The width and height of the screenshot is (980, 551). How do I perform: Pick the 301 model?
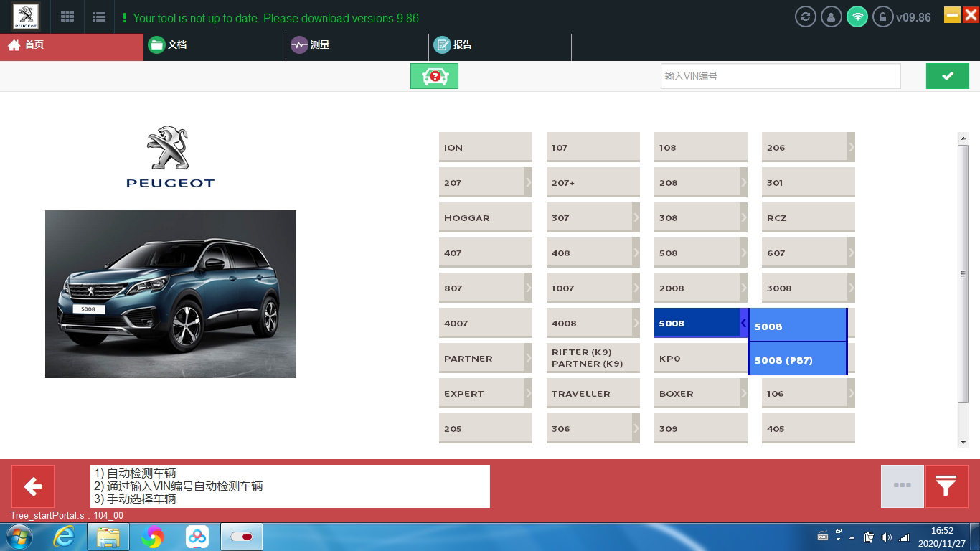[x=809, y=182]
